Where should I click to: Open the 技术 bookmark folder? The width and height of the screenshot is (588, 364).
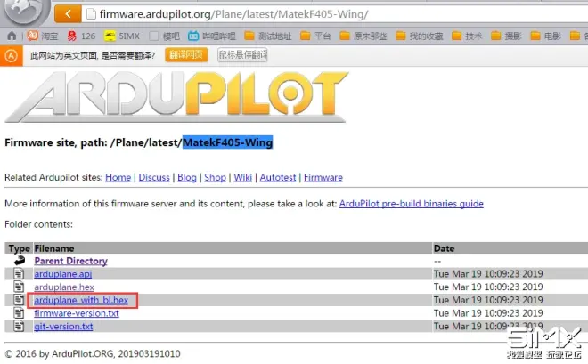tap(467, 36)
